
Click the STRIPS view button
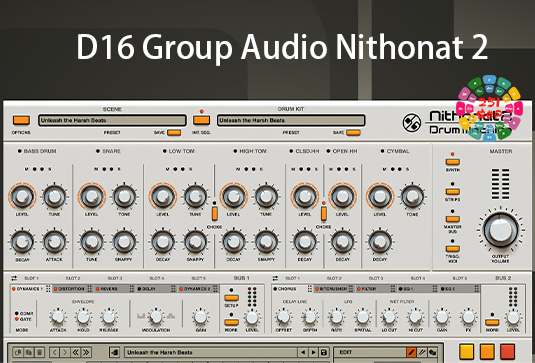pyautogui.click(x=452, y=192)
